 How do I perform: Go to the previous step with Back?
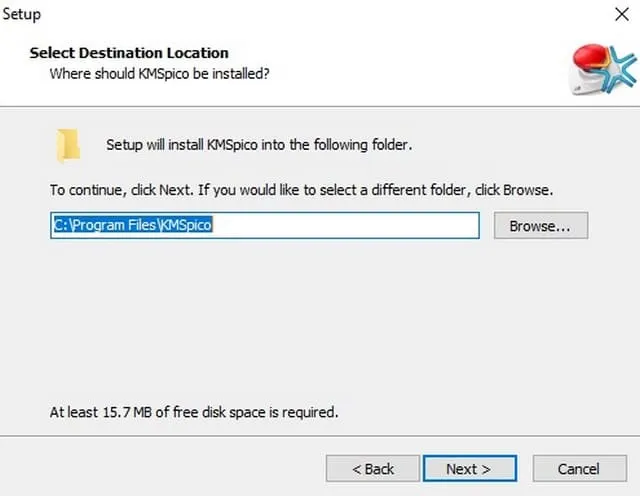[373, 469]
